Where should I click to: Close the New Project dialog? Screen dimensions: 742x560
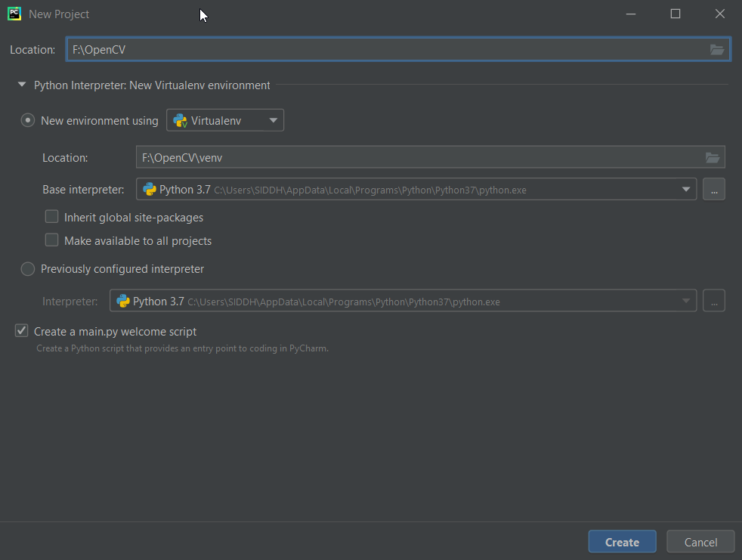(720, 14)
